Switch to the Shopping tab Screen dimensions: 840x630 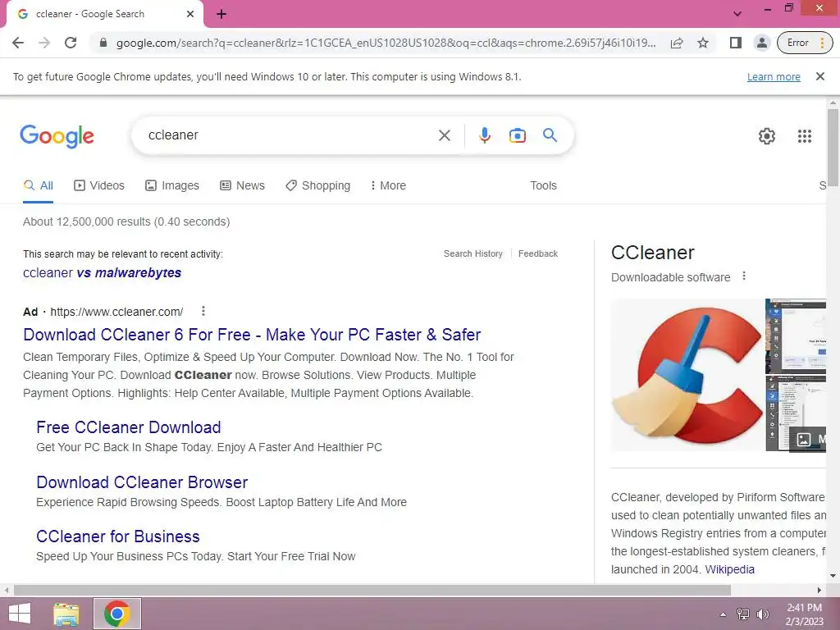317,185
